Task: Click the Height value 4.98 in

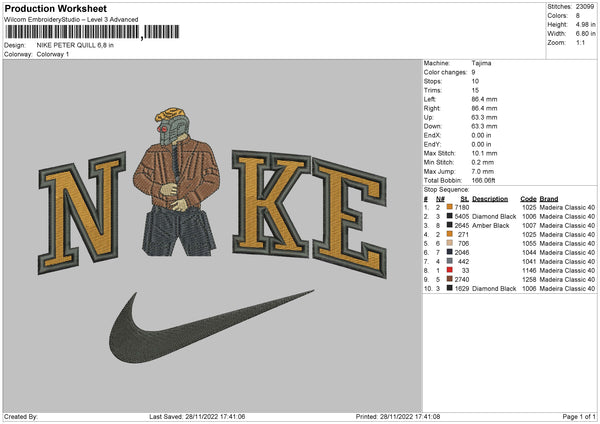Action: coord(585,24)
